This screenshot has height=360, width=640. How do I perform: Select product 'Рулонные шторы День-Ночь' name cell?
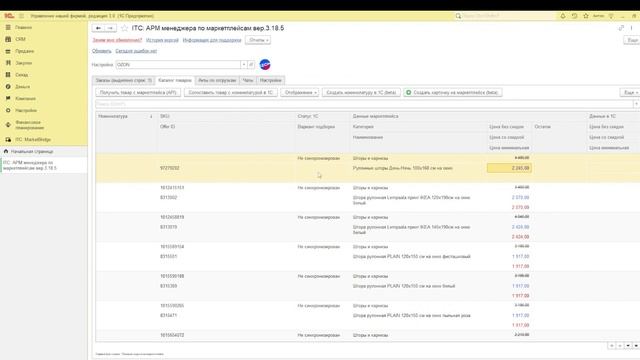[x=402, y=168]
